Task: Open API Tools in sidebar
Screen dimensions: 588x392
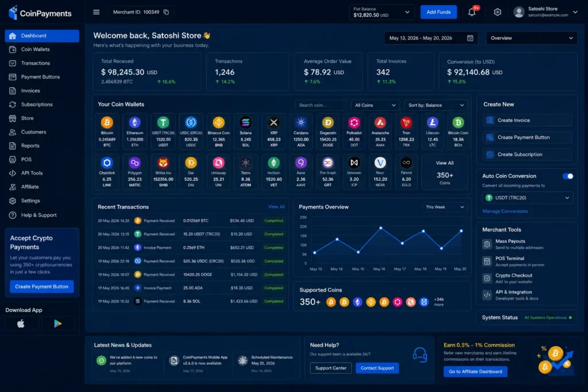Action: (x=42, y=173)
